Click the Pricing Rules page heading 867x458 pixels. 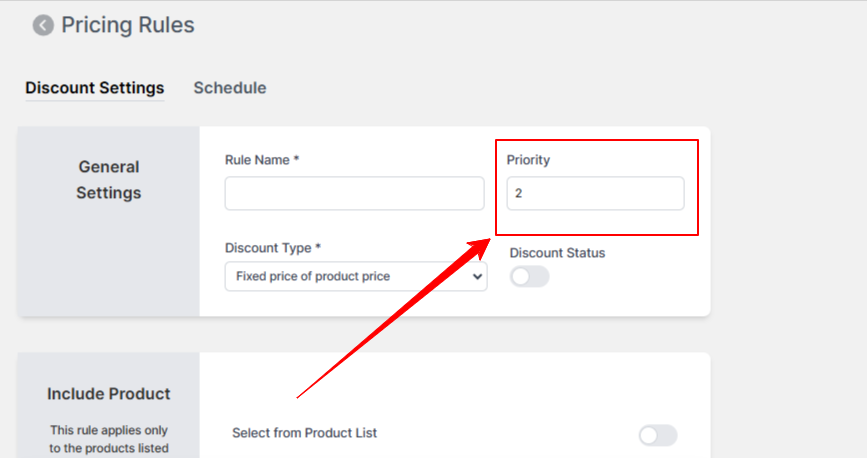click(x=128, y=25)
